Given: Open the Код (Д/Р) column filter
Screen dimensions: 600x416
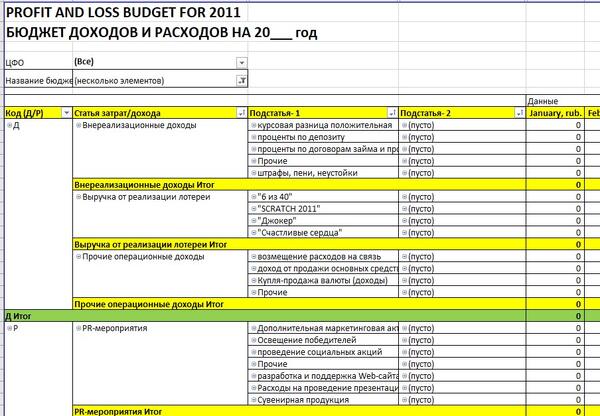Looking at the screenshot, I should pos(66,114).
